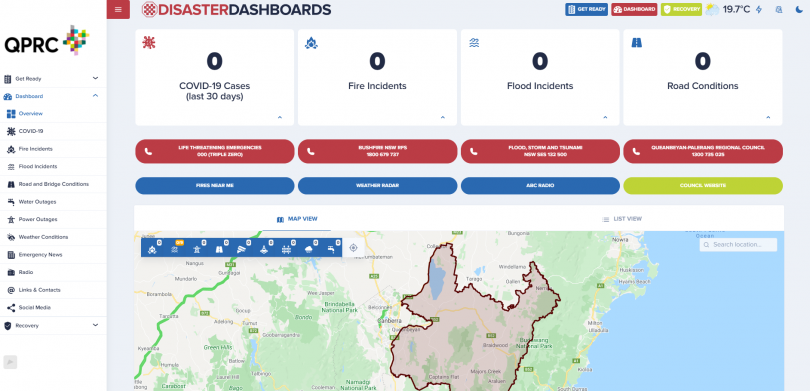Click the Search location input field
Screen dimensions: 810x391
[x=738, y=245]
